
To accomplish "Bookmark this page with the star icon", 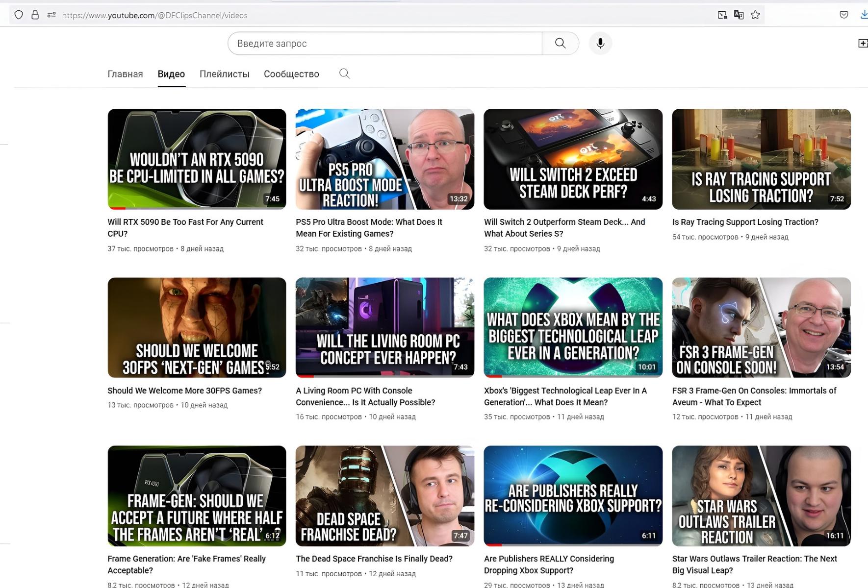I will [x=755, y=15].
